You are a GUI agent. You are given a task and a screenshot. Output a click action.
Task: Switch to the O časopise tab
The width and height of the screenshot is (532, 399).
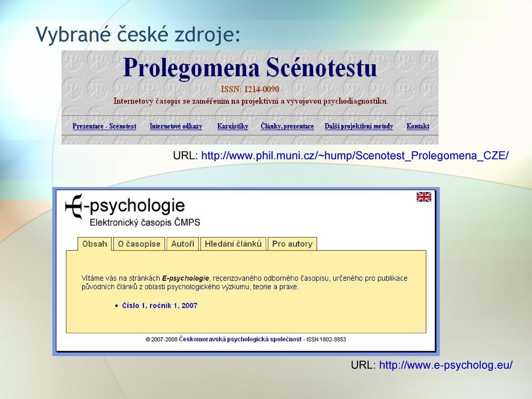pyautogui.click(x=139, y=244)
